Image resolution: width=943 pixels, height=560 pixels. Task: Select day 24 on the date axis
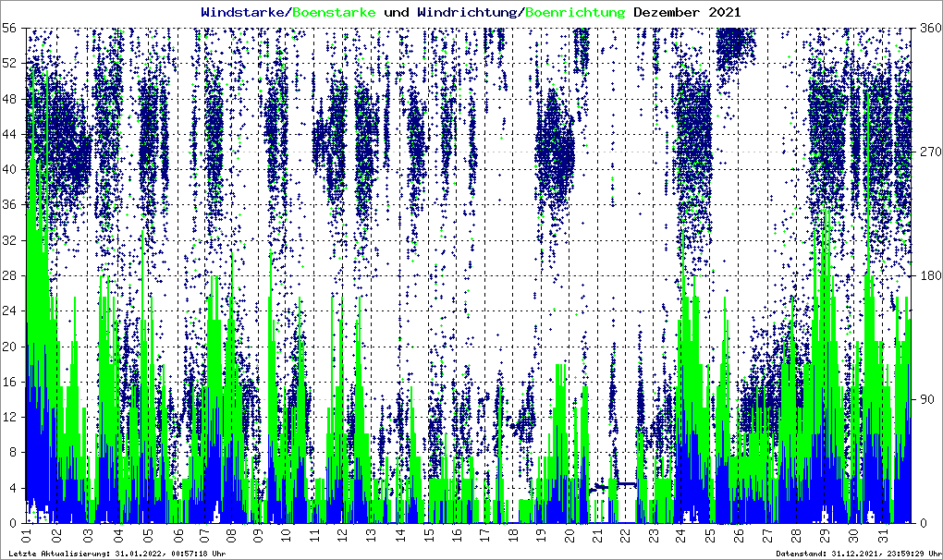(680, 534)
